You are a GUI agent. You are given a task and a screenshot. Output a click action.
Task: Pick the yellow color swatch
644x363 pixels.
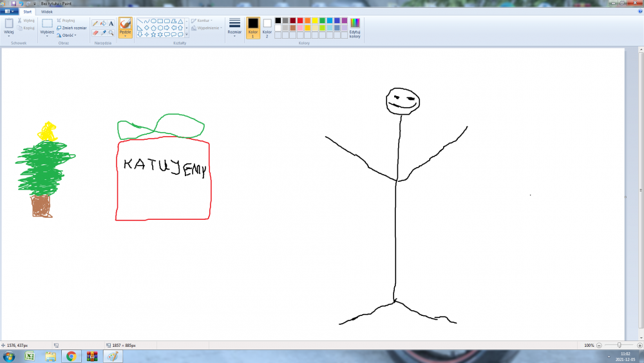pos(315,21)
